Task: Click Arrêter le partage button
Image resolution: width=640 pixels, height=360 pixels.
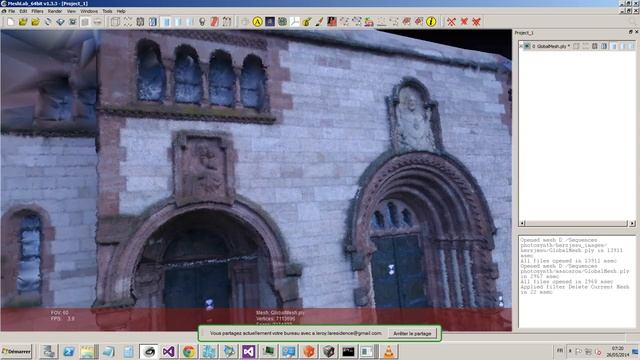Action: point(412,333)
